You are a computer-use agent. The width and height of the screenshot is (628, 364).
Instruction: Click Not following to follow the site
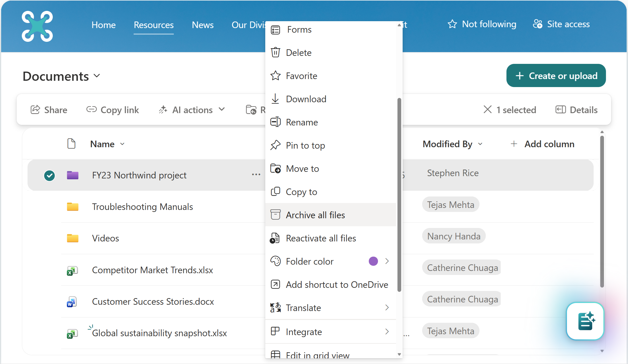click(x=482, y=24)
